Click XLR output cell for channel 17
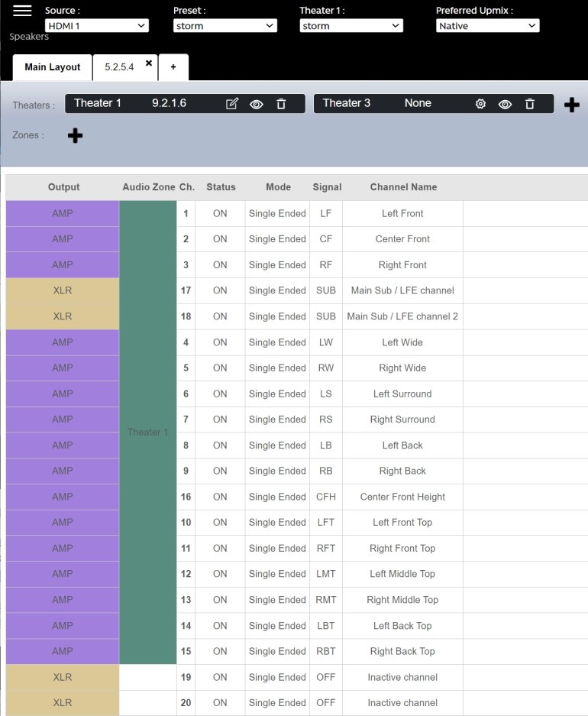 tap(63, 290)
